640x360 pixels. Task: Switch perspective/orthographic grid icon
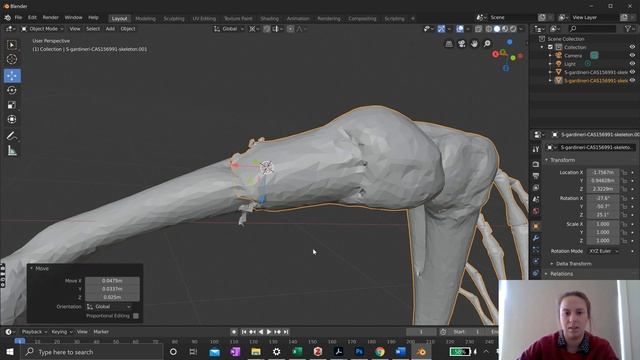pyautogui.click(x=449, y=44)
